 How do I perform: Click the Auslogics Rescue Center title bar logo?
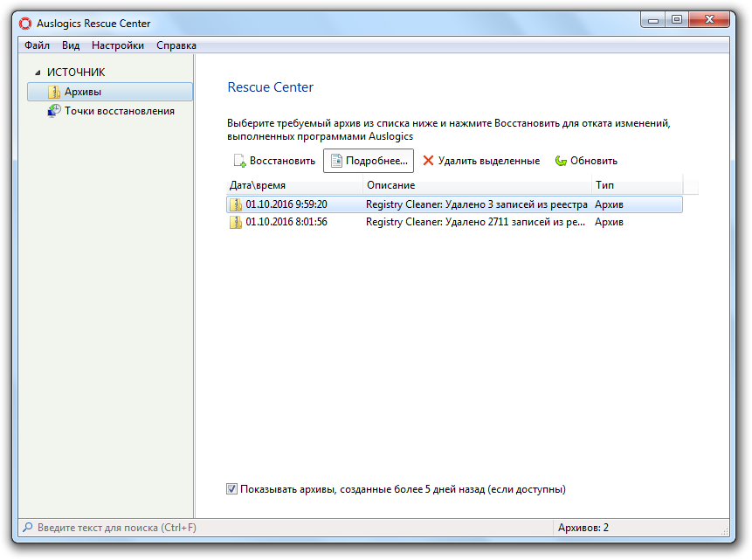pyautogui.click(x=25, y=24)
